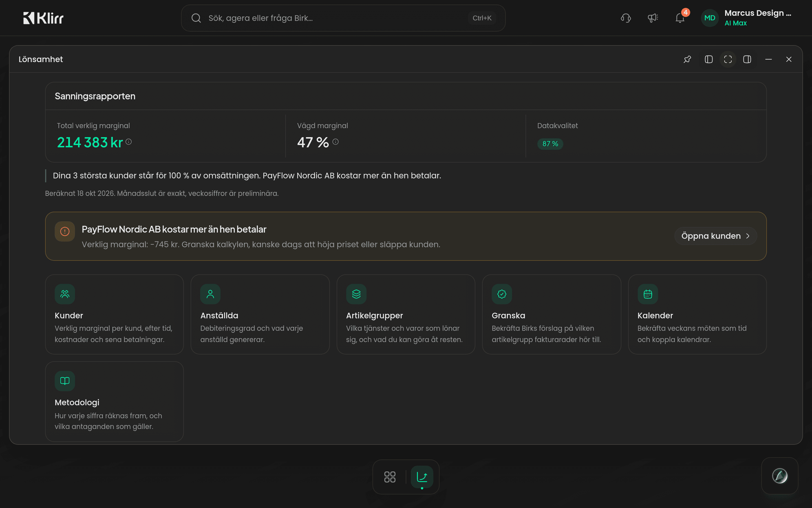Open the megaphone announcements icon
This screenshot has height=508, width=812.
point(653,18)
